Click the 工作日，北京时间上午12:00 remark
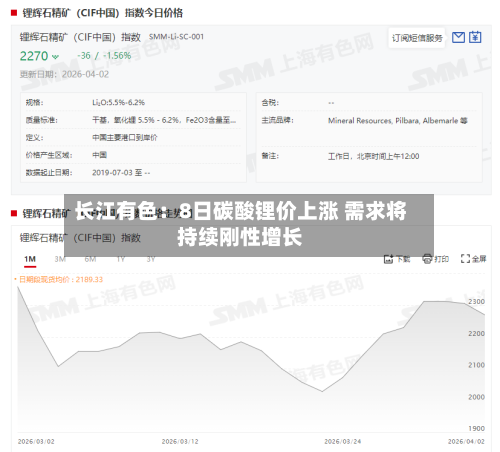The width and height of the screenshot is (500, 452). tap(374, 156)
